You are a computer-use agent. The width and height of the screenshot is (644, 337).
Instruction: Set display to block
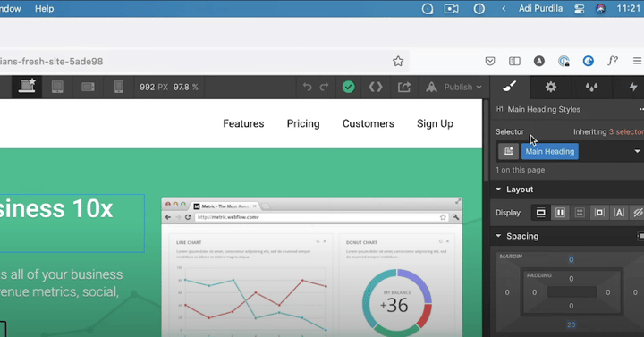pyautogui.click(x=540, y=213)
